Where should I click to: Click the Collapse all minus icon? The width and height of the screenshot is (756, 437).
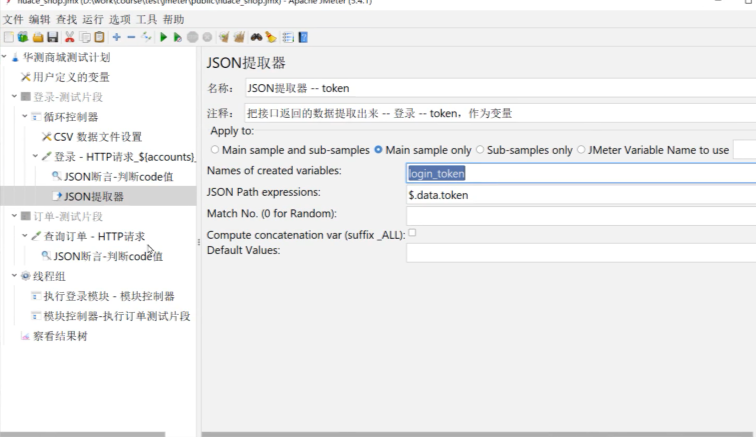tap(131, 37)
